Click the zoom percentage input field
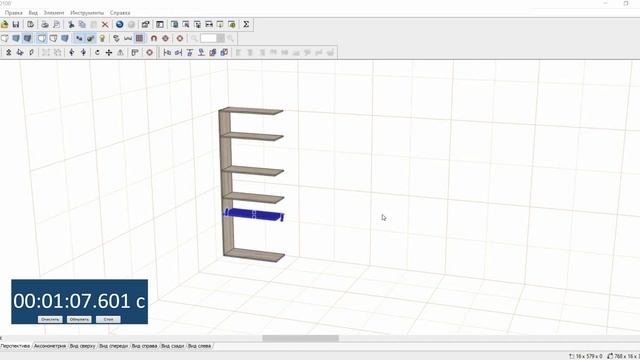The height and width of the screenshot is (360, 640). point(208,38)
